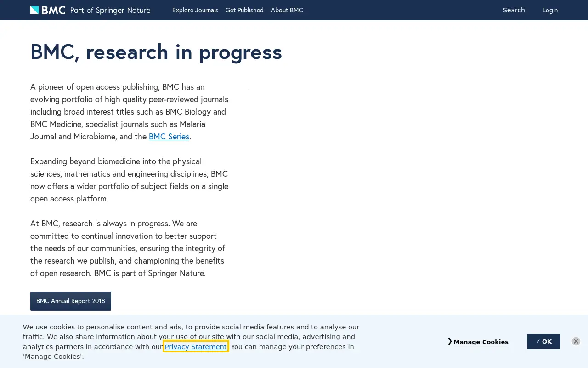The image size is (588, 368).
Task: Click the BMC logo icon
Action: click(48, 10)
